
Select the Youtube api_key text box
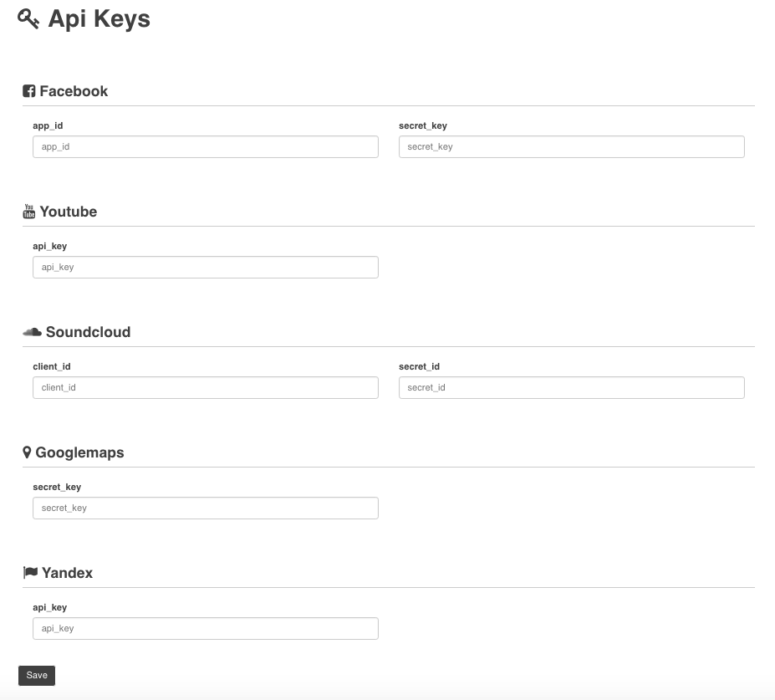pos(205,268)
